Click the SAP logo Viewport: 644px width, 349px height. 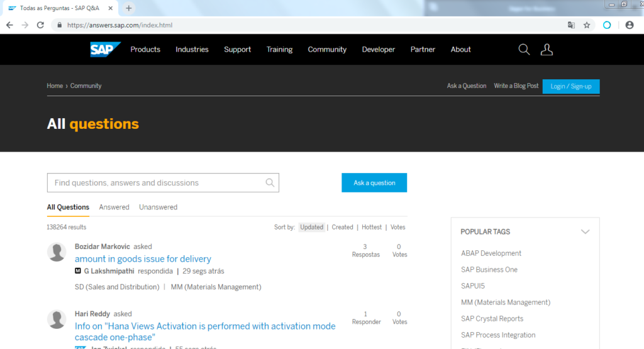tap(105, 49)
